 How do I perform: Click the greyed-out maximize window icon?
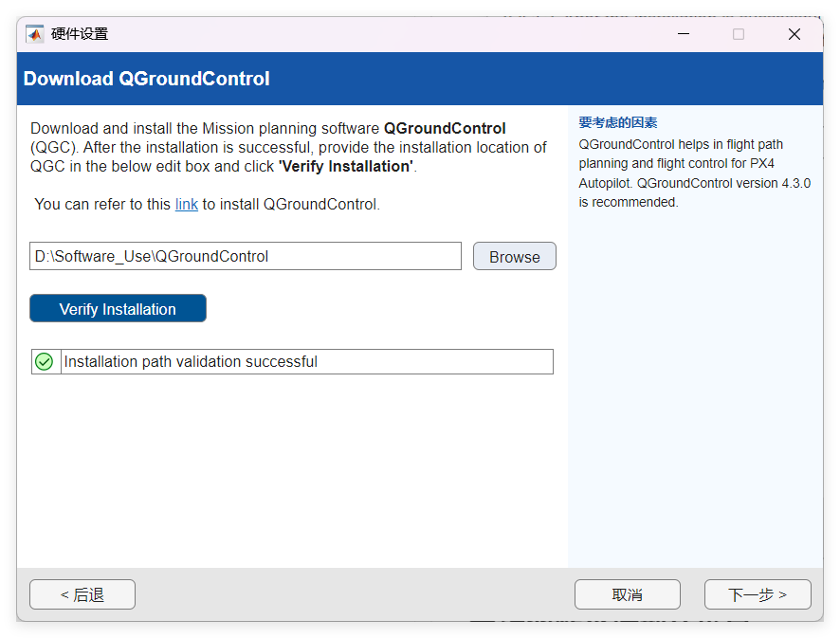coord(739,34)
